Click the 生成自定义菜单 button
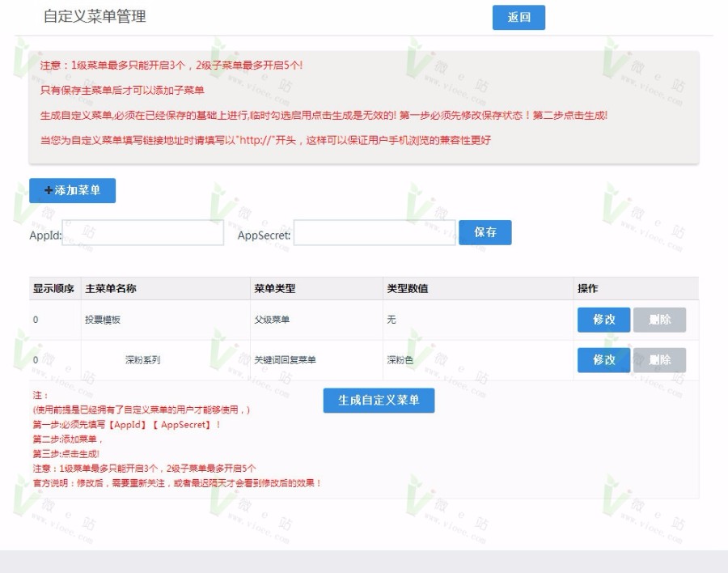The height and width of the screenshot is (573, 728). pyautogui.click(x=379, y=400)
